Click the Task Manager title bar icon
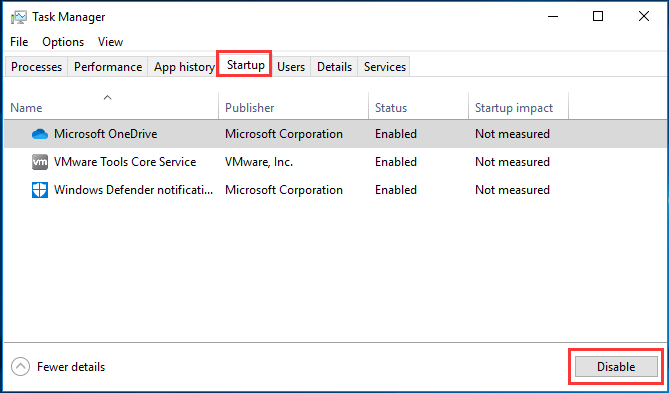The width and height of the screenshot is (669, 393). (19, 17)
